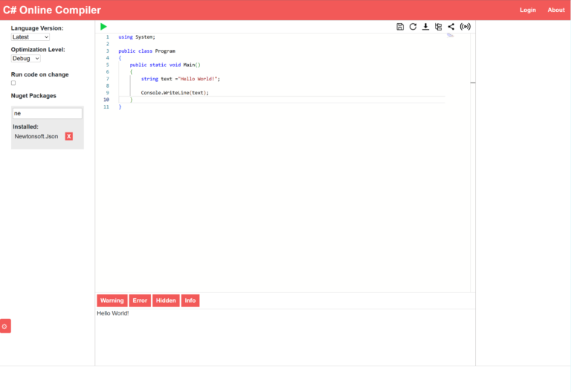Toggle the Hidden filter button

[x=166, y=301]
